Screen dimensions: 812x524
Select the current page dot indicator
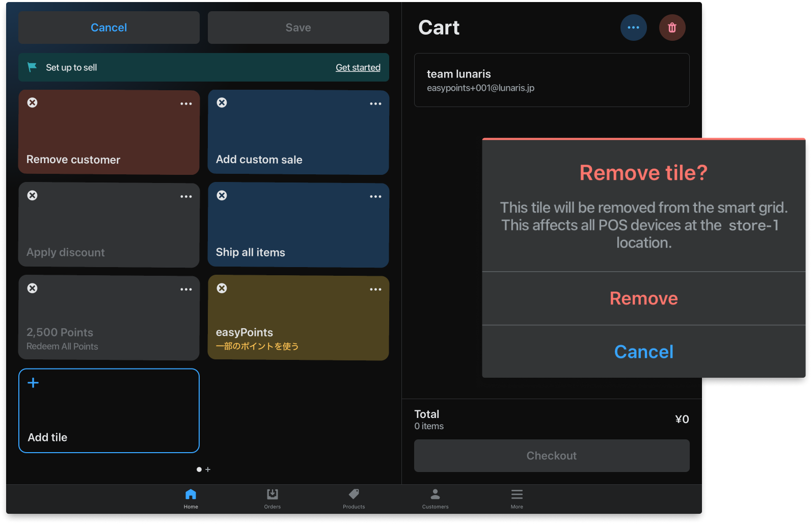pos(199,469)
